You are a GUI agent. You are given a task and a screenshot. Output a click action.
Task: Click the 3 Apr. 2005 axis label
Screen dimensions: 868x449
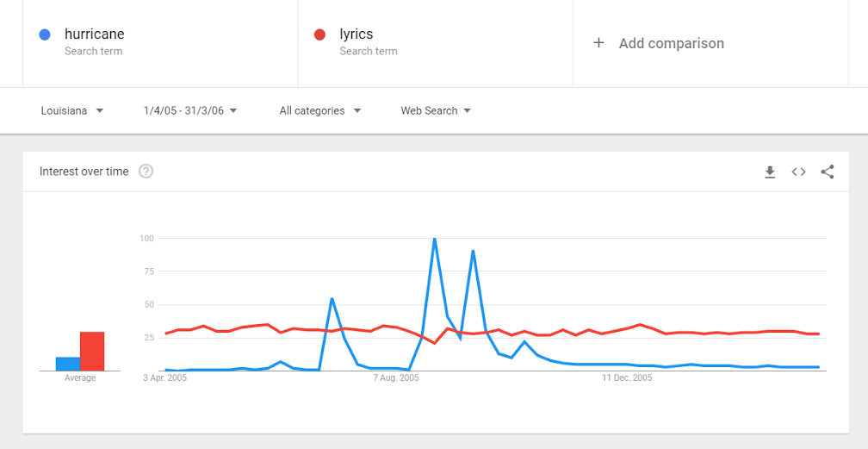pyautogui.click(x=164, y=378)
